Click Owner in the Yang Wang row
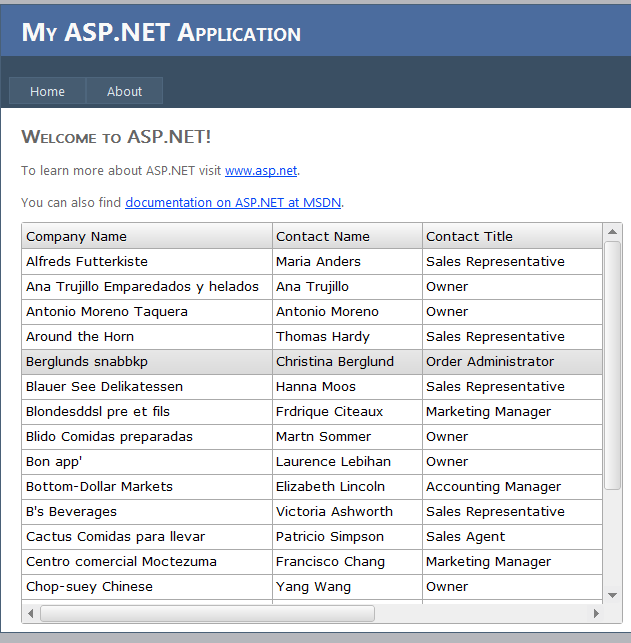 512,587
